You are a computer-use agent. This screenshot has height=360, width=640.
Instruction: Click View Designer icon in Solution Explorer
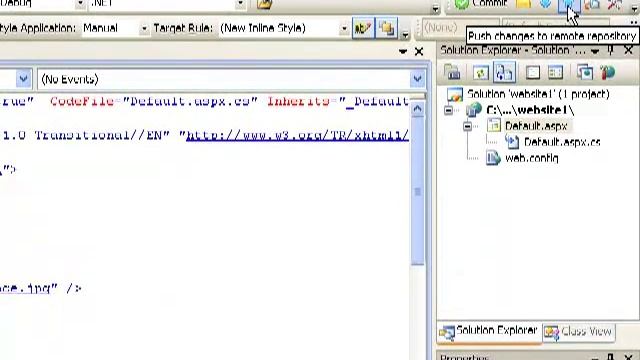(x=555, y=73)
